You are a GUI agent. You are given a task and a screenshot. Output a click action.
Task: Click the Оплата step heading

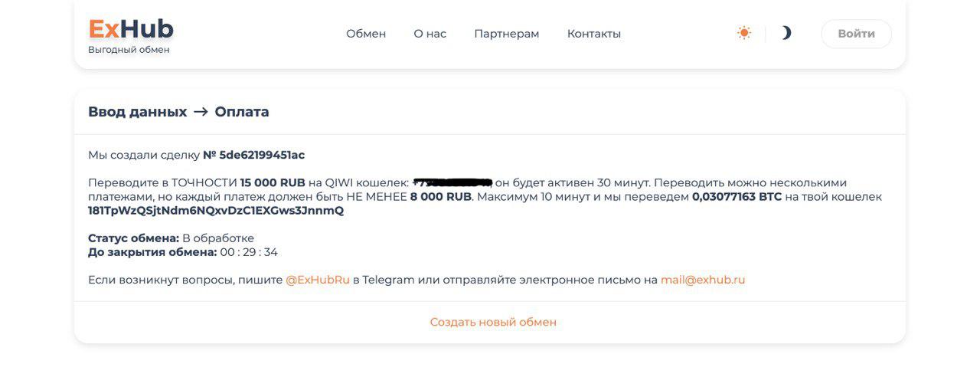pyautogui.click(x=242, y=112)
